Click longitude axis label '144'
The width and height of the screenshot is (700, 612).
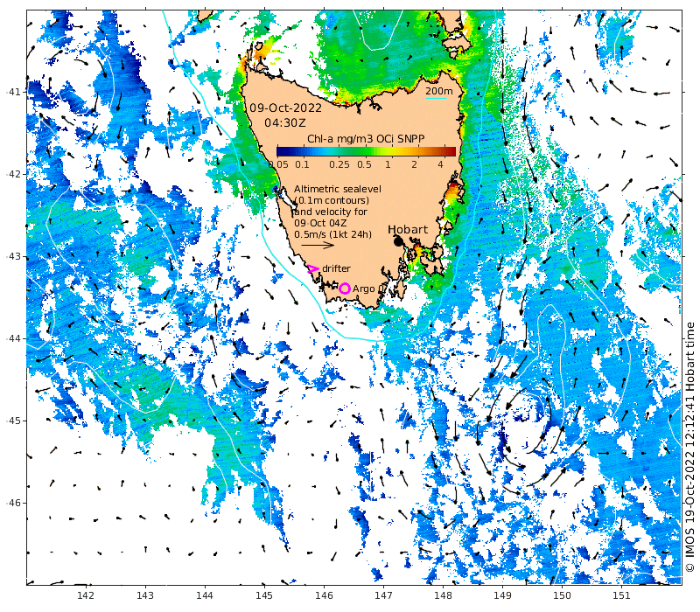pos(205,595)
